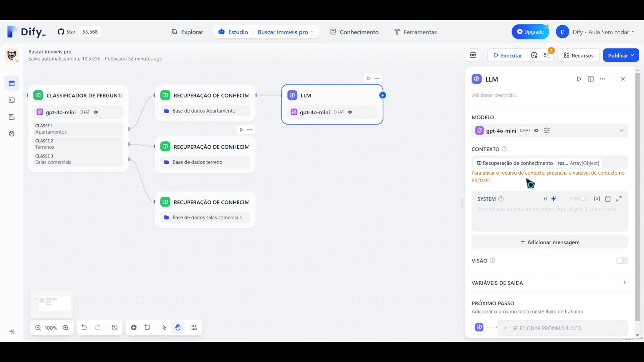Toggle visibility eye on gpt-4o-mini model
This screenshot has height=362, width=644.
(x=536, y=130)
